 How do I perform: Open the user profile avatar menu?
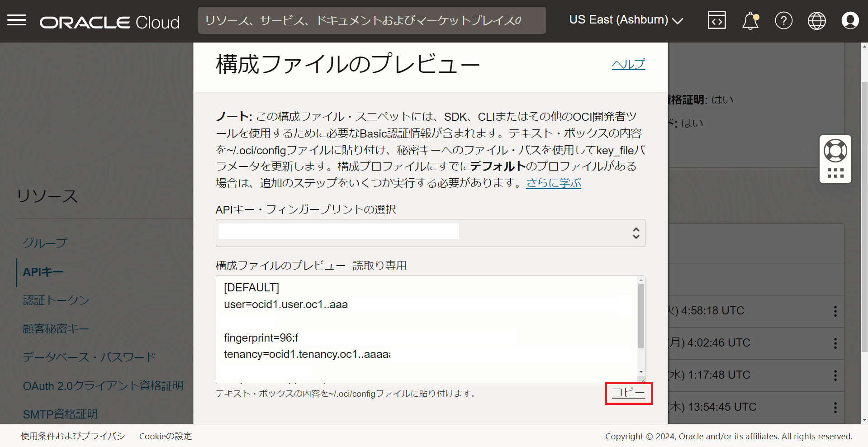click(850, 21)
